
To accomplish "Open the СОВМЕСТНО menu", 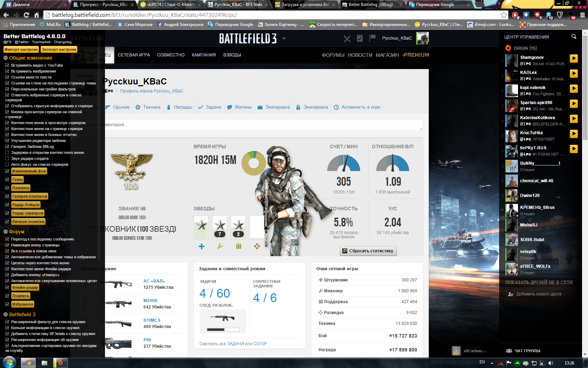I will pyautogui.click(x=171, y=55).
